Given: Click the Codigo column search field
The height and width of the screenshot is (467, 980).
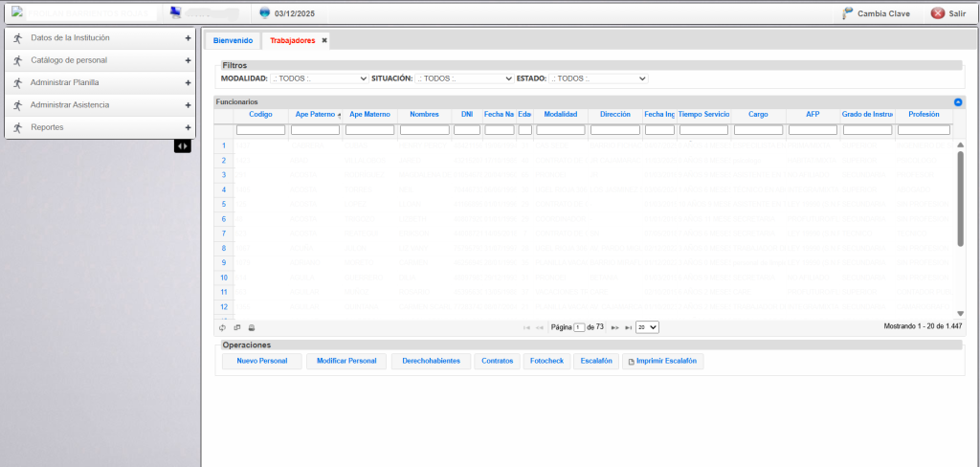Looking at the screenshot, I should 260,130.
